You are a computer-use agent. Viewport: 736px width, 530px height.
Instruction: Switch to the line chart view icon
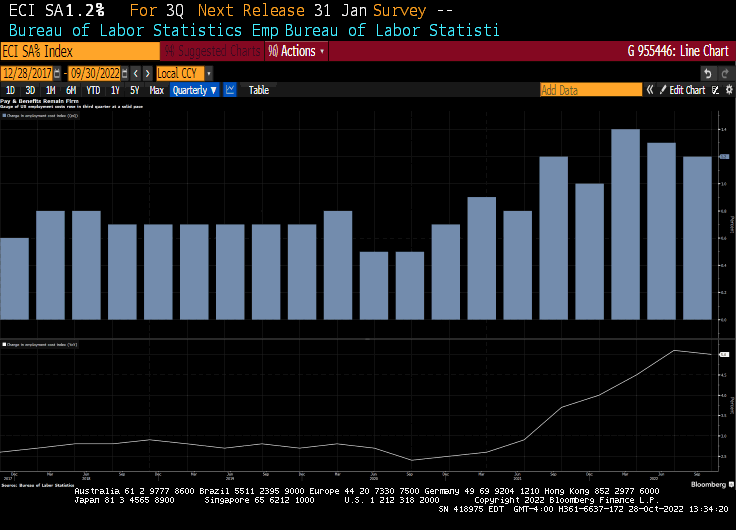click(x=230, y=90)
